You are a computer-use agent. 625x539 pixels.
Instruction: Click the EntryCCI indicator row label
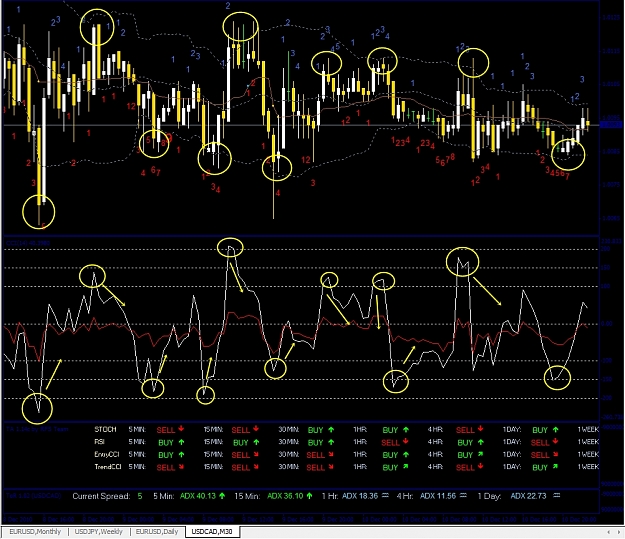pyautogui.click(x=106, y=454)
